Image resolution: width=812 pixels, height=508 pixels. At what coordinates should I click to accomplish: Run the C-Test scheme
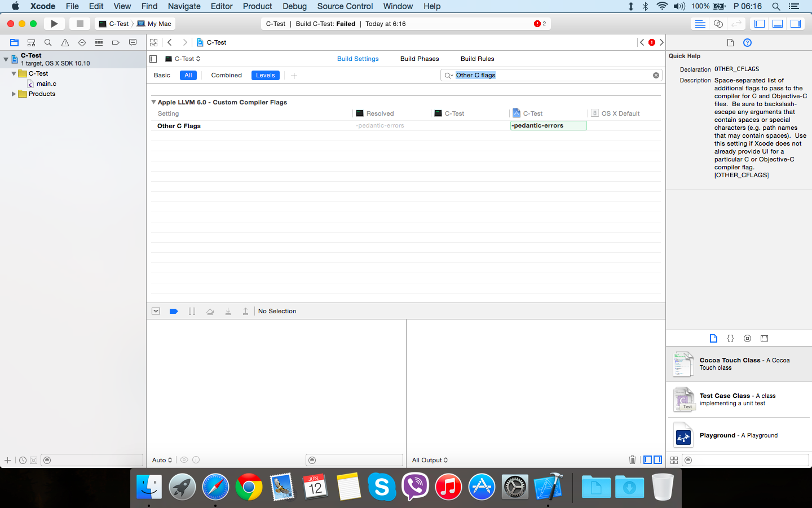[54, 24]
